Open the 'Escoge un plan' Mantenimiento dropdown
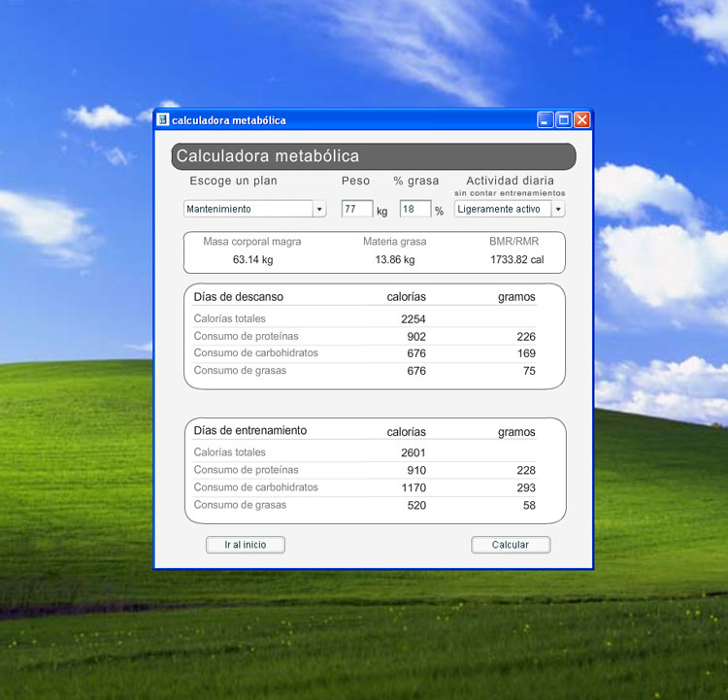The image size is (728, 700). pos(319,209)
